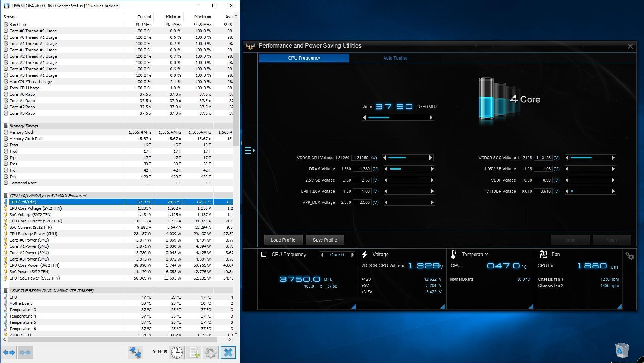This screenshot has width=644, height=363.
Task: Click CPU Frequency panel chip icon
Action: click(263, 255)
